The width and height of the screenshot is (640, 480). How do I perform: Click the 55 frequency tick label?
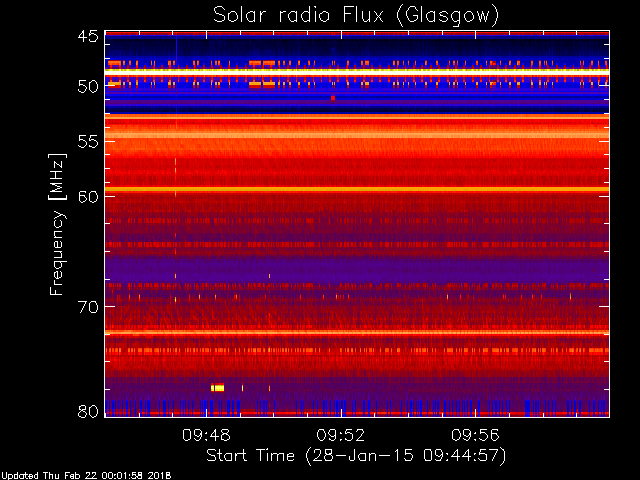[x=88, y=142]
